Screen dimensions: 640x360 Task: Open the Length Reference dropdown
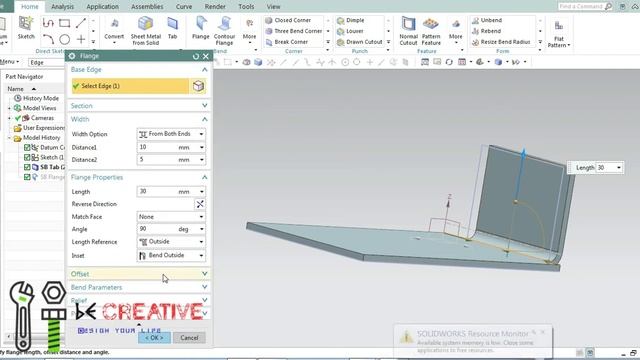click(171, 242)
